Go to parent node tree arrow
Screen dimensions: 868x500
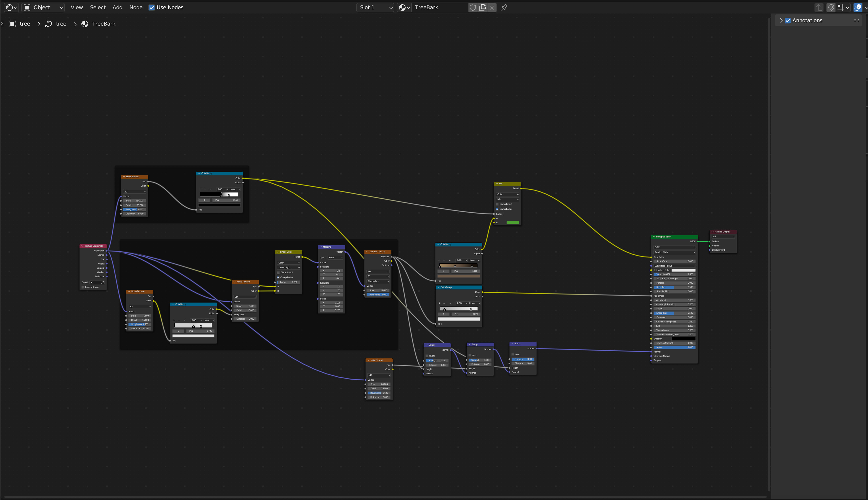tap(819, 8)
